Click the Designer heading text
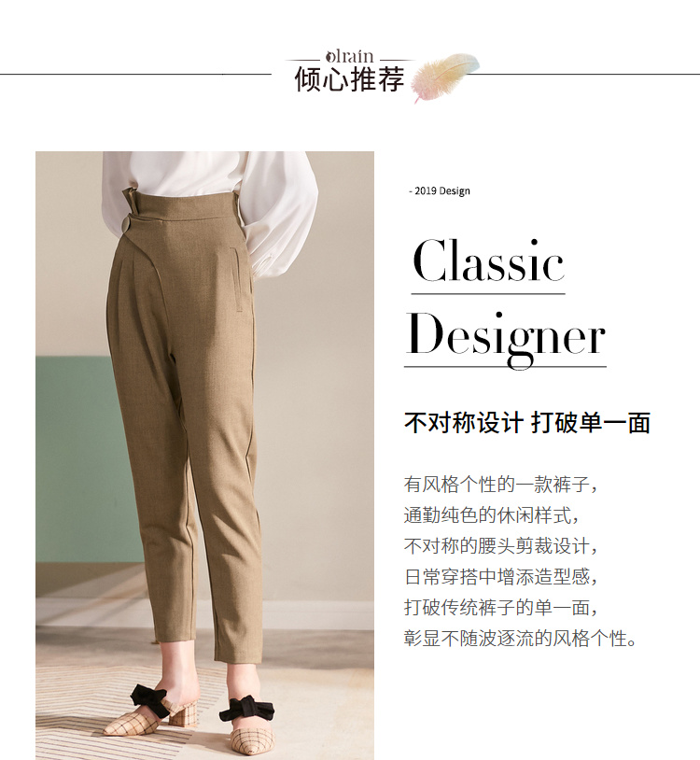The width and height of the screenshot is (700, 760). [x=505, y=338]
